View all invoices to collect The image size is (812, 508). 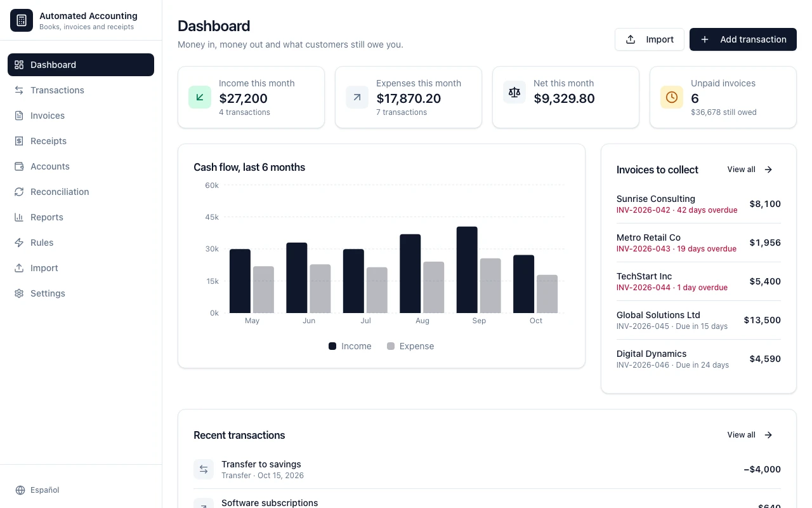tap(750, 170)
